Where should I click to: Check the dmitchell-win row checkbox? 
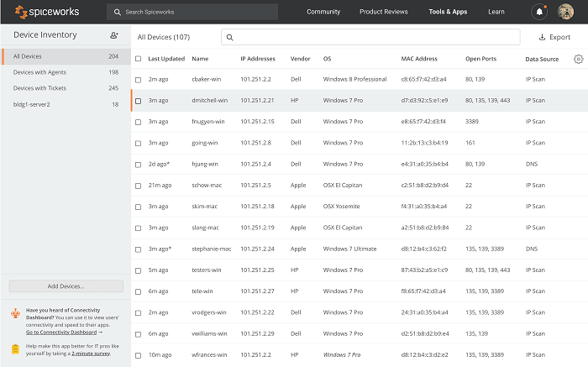[x=138, y=101]
